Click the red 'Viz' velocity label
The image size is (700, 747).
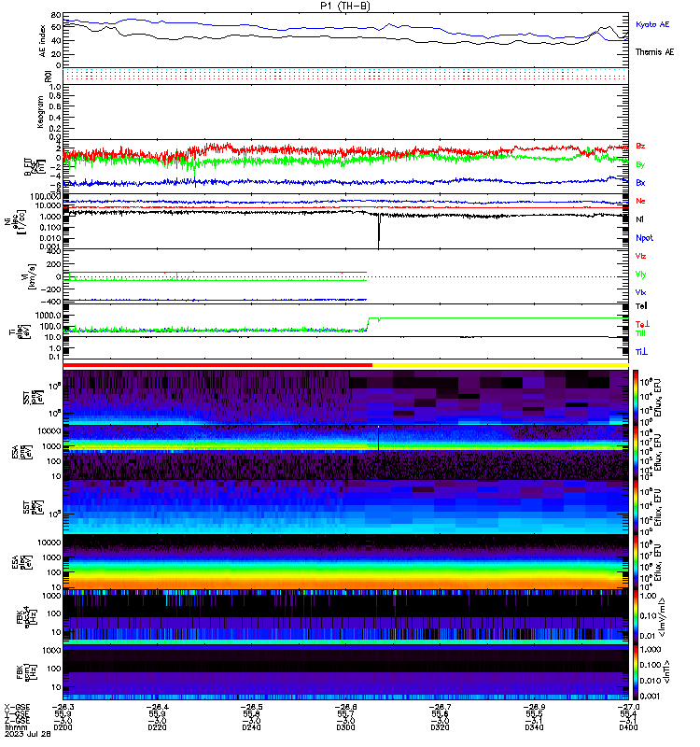640,256
